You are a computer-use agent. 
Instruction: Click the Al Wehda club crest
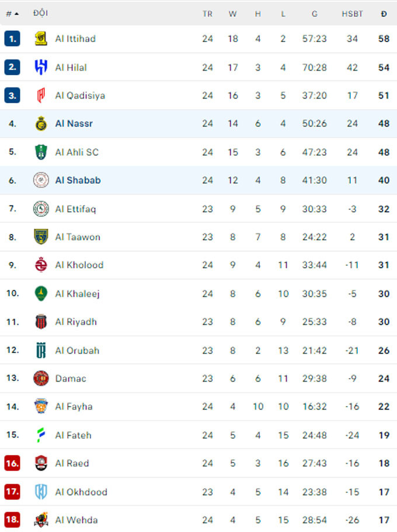[x=41, y=520]
